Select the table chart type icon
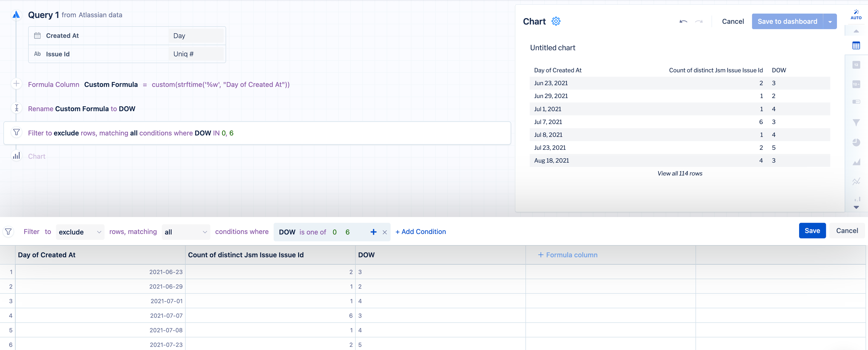Screen dimensions: 868x350 856,46
